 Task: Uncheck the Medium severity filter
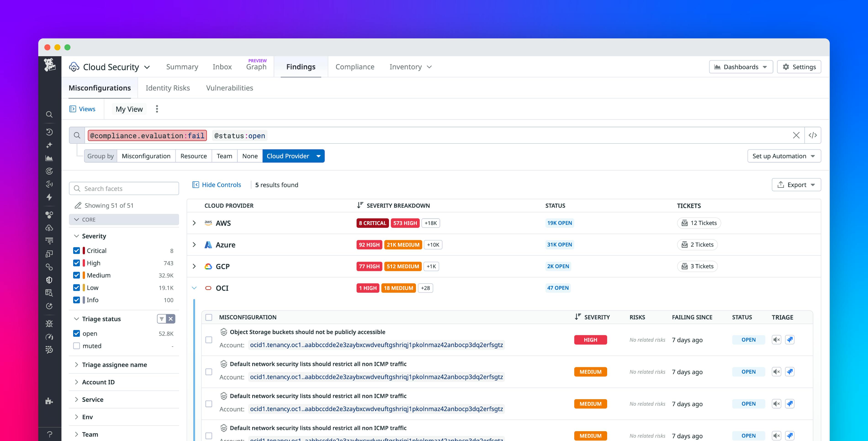(x=76, y=275)
